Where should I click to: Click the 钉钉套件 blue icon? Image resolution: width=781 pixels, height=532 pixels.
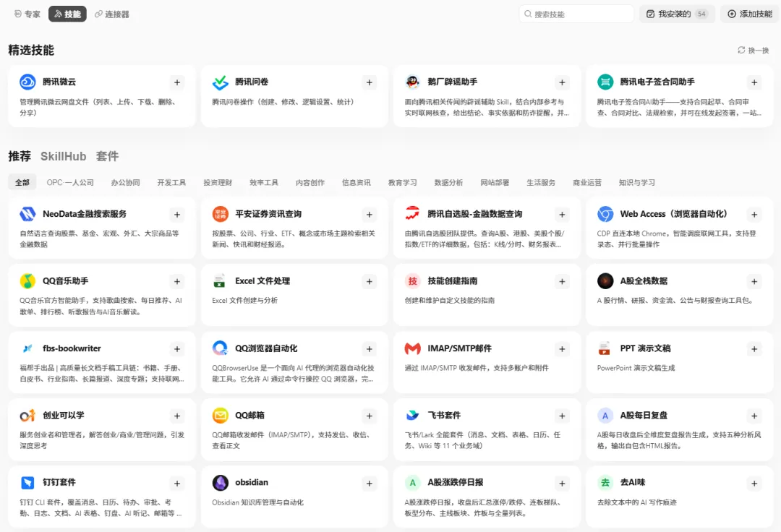point(27,483)
